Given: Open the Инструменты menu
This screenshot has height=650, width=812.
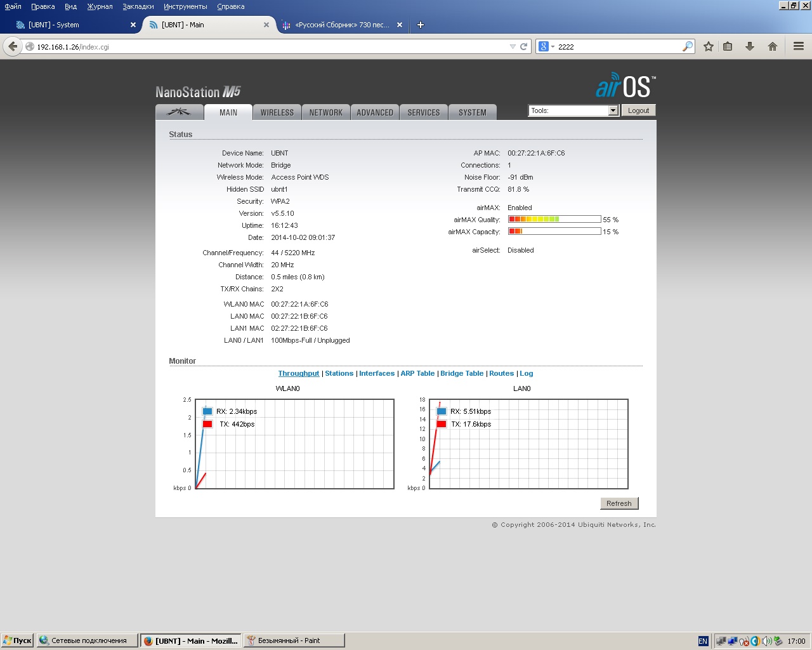Looking at the screenshot, I should [185, 6].
